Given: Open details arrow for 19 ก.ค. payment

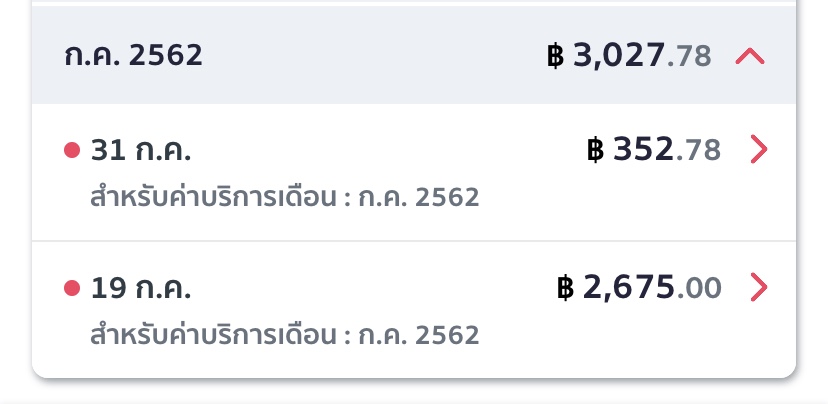Looking at the screenshot, I should pyautogui.click(x=759, y=288).
